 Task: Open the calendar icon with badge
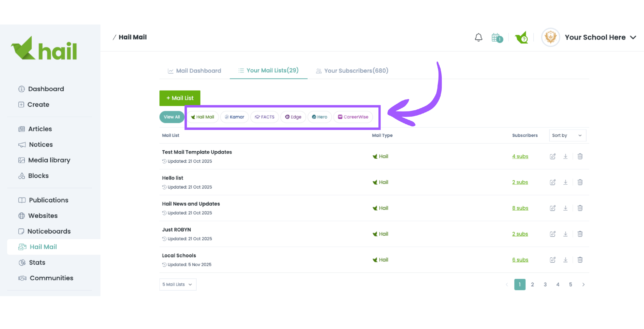497,38
